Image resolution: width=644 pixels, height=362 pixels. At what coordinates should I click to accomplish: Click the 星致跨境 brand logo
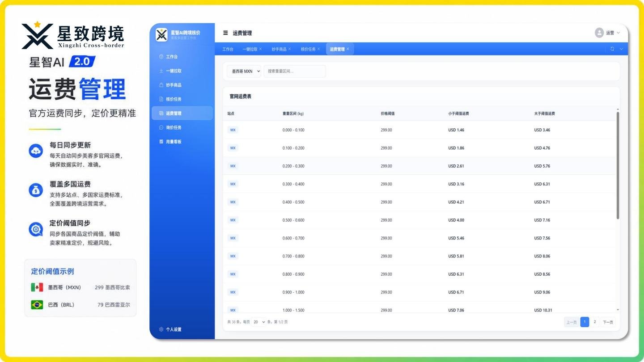coord(73,35)
